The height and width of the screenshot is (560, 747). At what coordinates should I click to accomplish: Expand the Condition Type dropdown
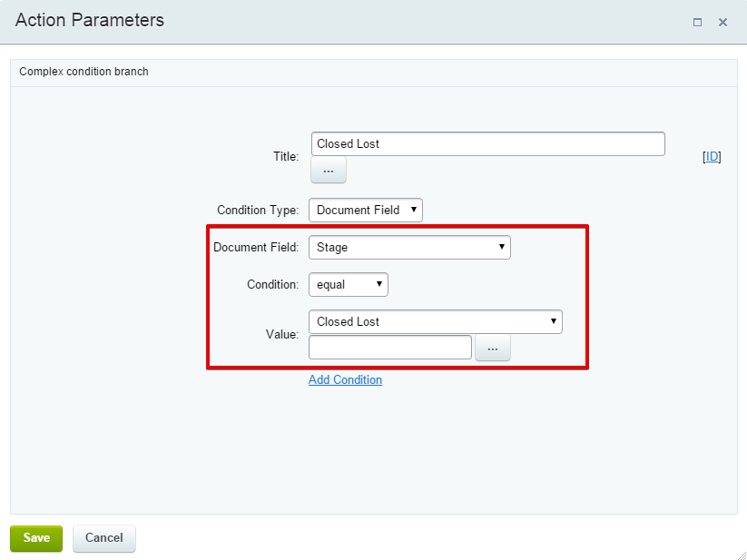366,210
